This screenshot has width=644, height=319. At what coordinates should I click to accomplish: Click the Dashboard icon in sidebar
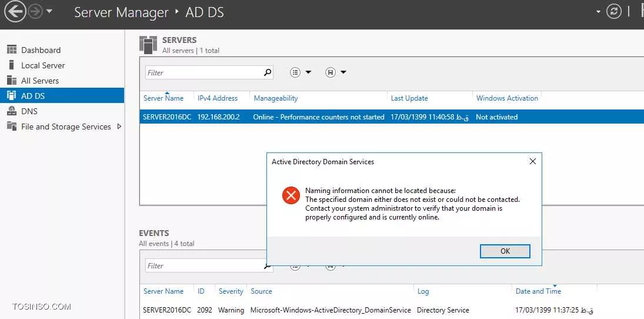[x=12, y=50]
